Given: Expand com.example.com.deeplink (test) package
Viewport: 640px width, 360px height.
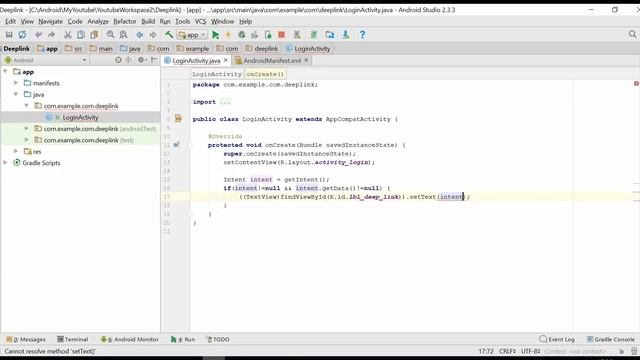Looking at the screenshot, I should (x=27, y=140).
